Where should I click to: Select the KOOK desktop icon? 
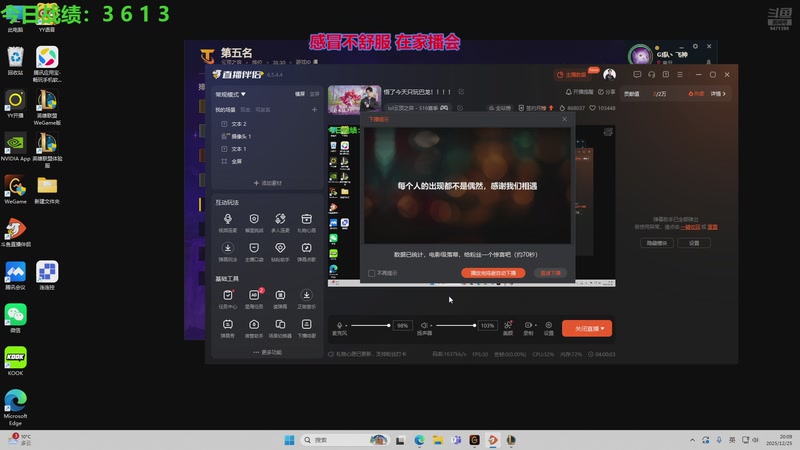(15, 361)
